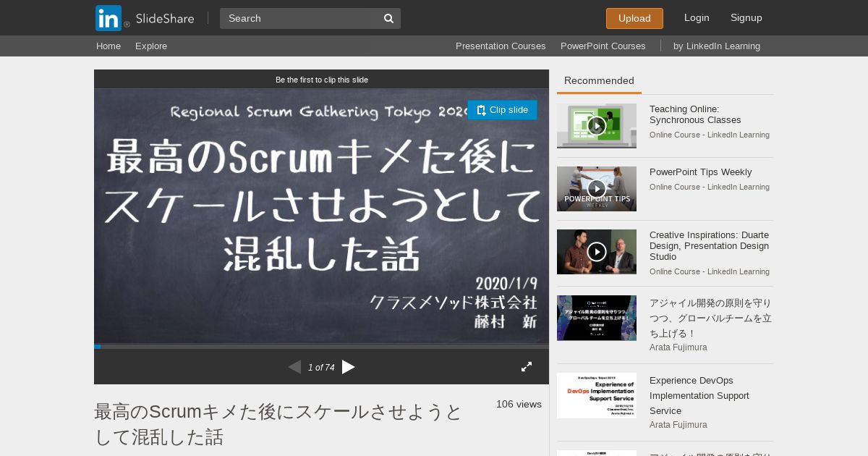Click Online Course label under Teaching Online

pos(710,135)
